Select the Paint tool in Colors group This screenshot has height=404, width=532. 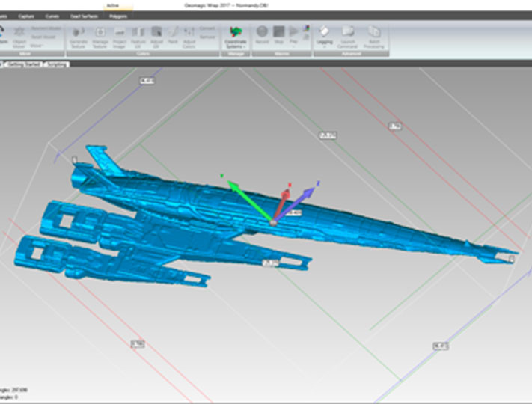pos(172,34)
